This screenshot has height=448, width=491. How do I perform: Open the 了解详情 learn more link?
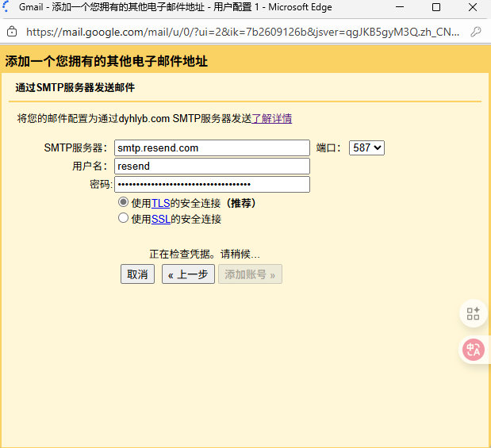pyautogui.click(x=272, y=119)
